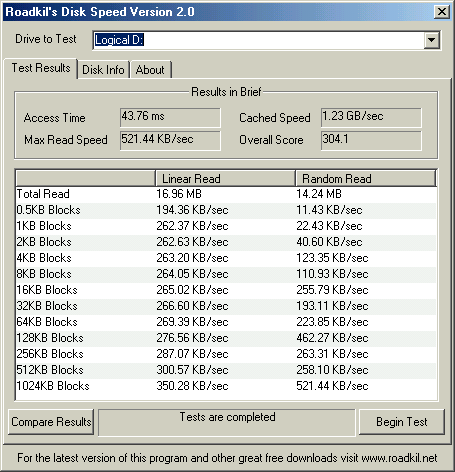Click random read value 123.35 KB/sec
455x472 pixels.
(332, 258)
